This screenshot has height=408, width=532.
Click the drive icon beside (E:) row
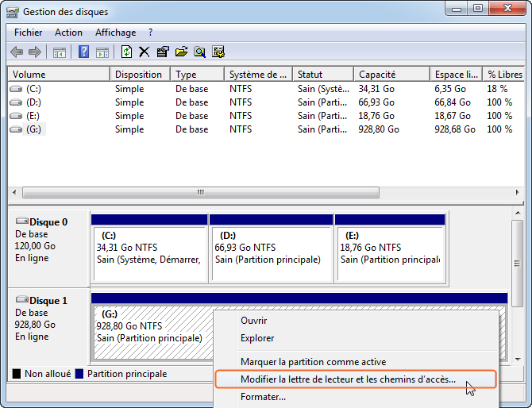tap(16, 116)
